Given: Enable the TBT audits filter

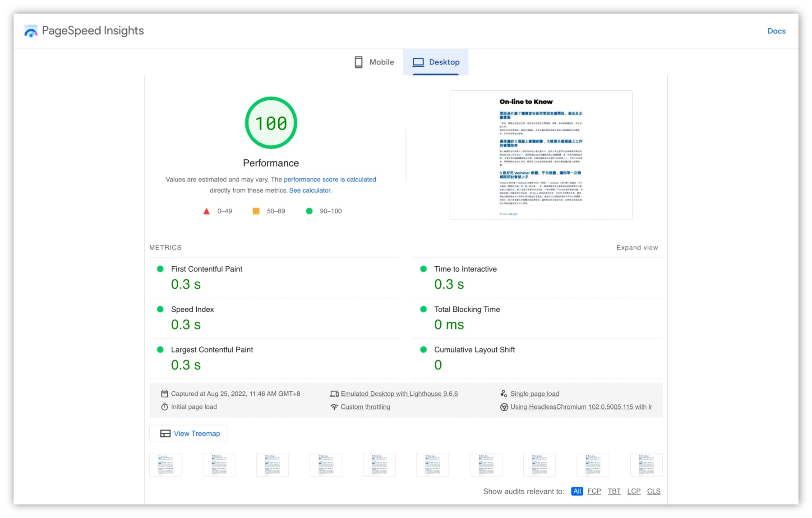Looking at the screenshot, I should tap(614, 491).
